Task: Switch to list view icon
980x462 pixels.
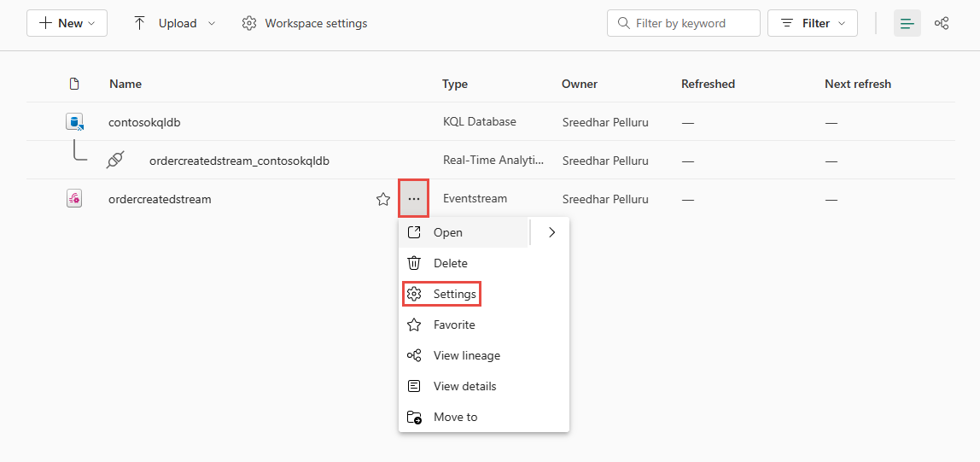Action: (907, 23)
